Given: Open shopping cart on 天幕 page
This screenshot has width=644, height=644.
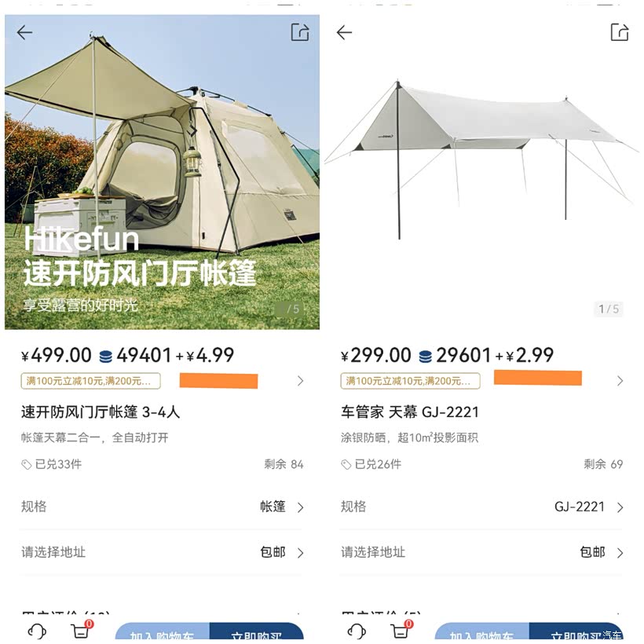Looking at the screenshot, I should [x=400, y=631].
